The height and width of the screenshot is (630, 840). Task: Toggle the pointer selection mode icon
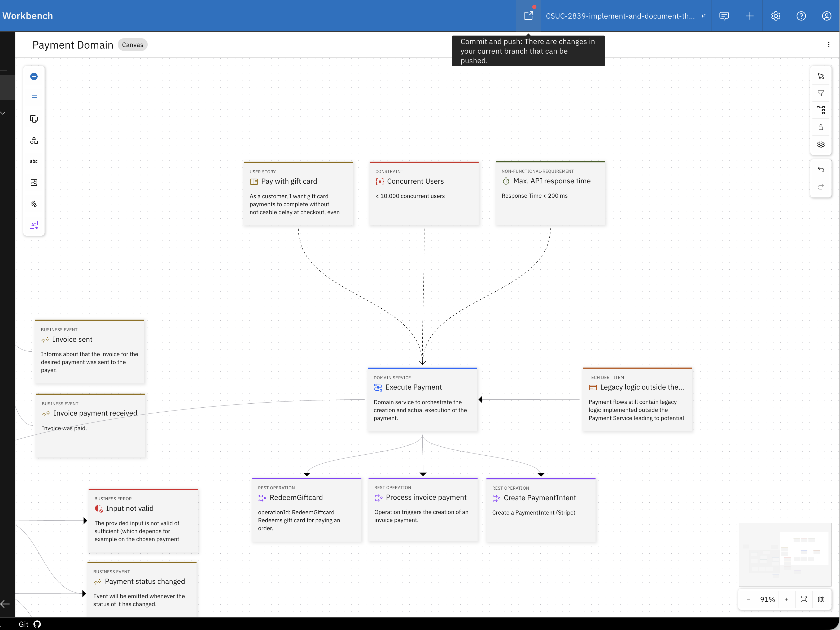[x=821, y=76]
